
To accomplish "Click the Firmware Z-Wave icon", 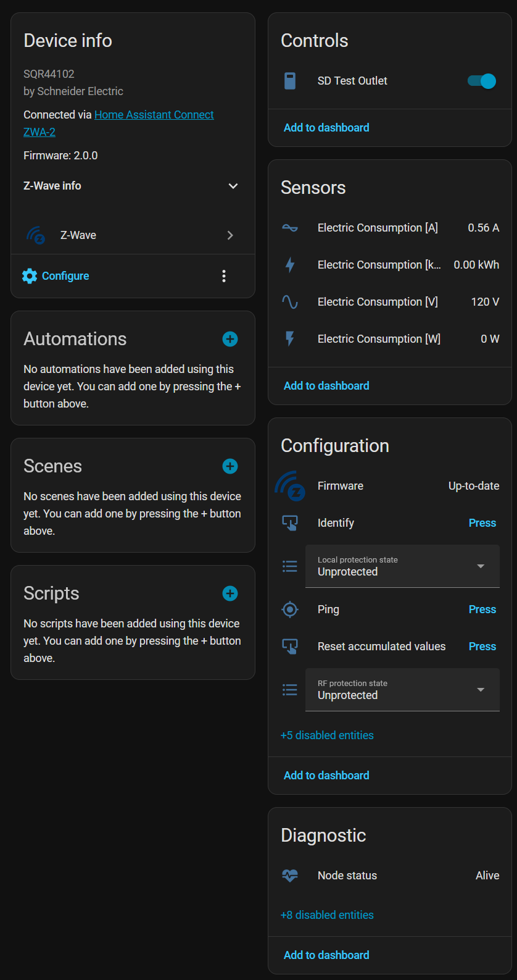I will click(x=290, y=486).
